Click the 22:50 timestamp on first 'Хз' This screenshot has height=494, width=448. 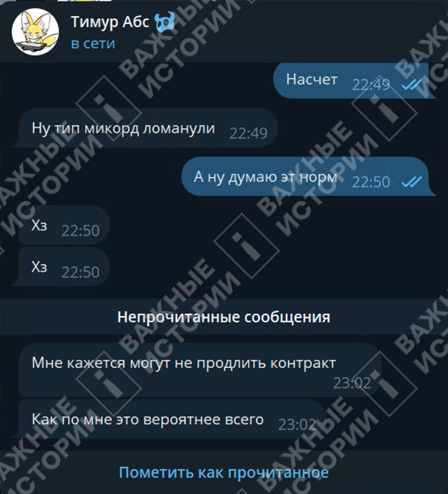pos(80,231)
